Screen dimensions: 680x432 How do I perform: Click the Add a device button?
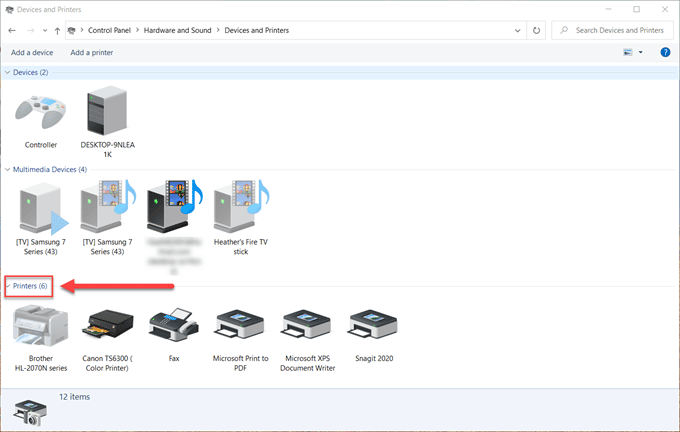[32, 52]
